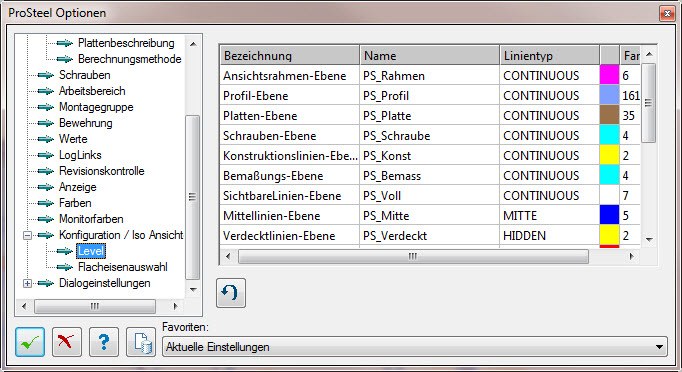Open the Anzeige settings
Viewport: 682px width, 372px height.
[77, 188]
